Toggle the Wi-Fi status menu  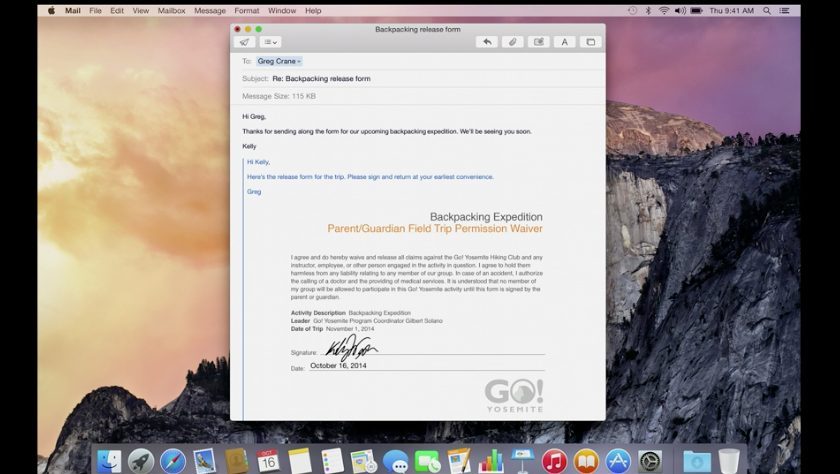pos(664,10)
